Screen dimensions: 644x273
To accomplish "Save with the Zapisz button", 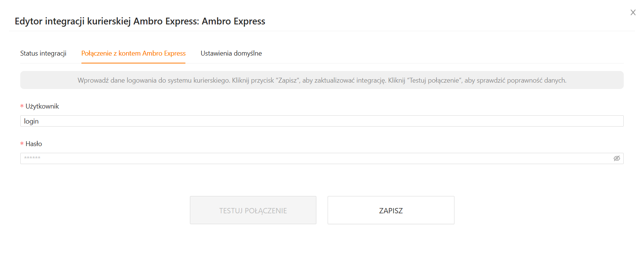I will (x=391, y=210).
